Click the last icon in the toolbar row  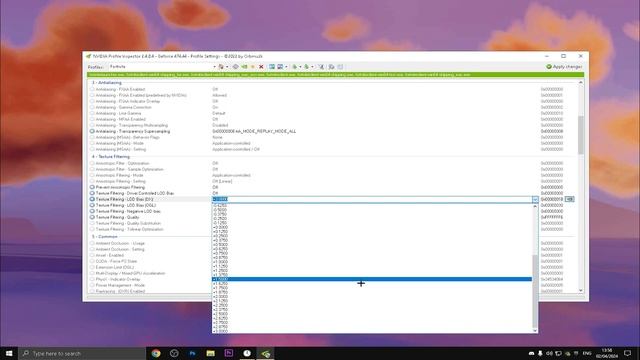[x=340, y=67]
